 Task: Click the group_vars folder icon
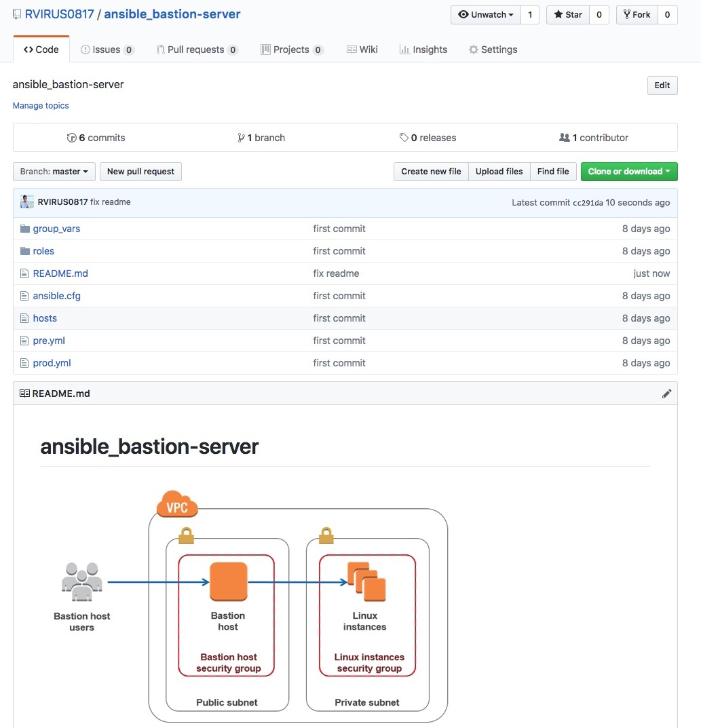(25, 229)
